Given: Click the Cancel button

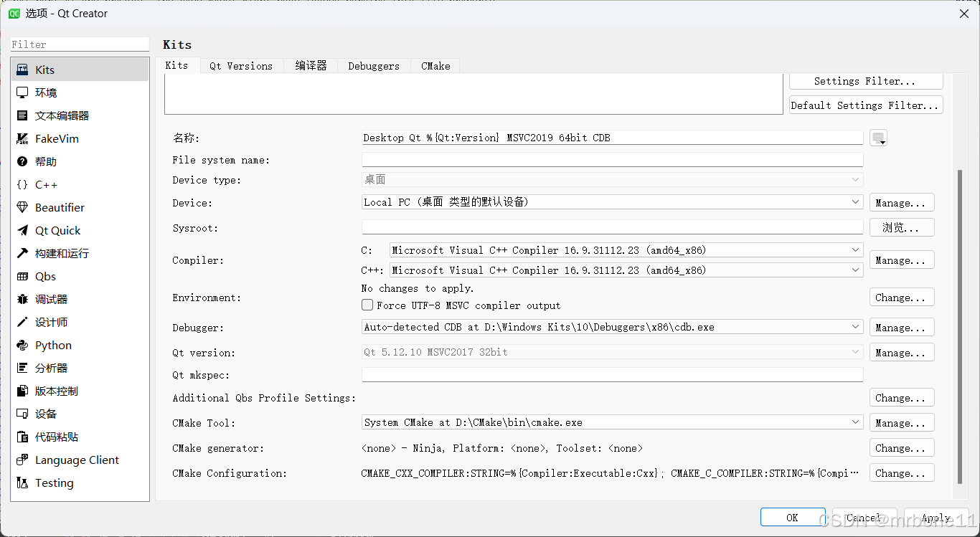Looking at the screenshot, I should click(x=864, y=517).
